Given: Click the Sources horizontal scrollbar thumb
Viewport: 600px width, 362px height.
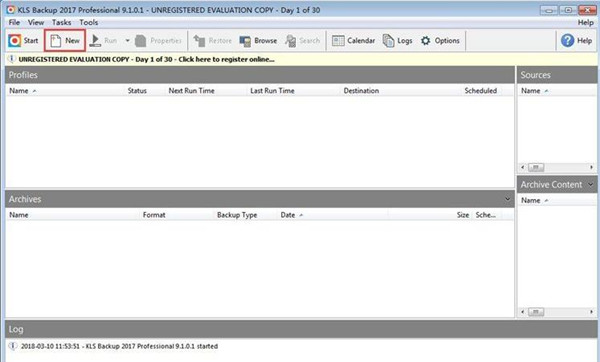Looking at the screenshot, I should (536, 167).
